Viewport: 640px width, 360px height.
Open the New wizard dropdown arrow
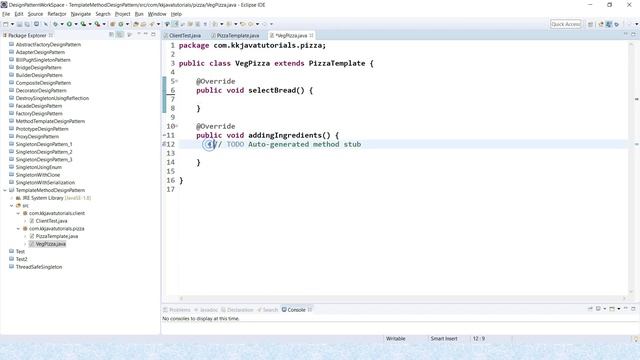12,24
